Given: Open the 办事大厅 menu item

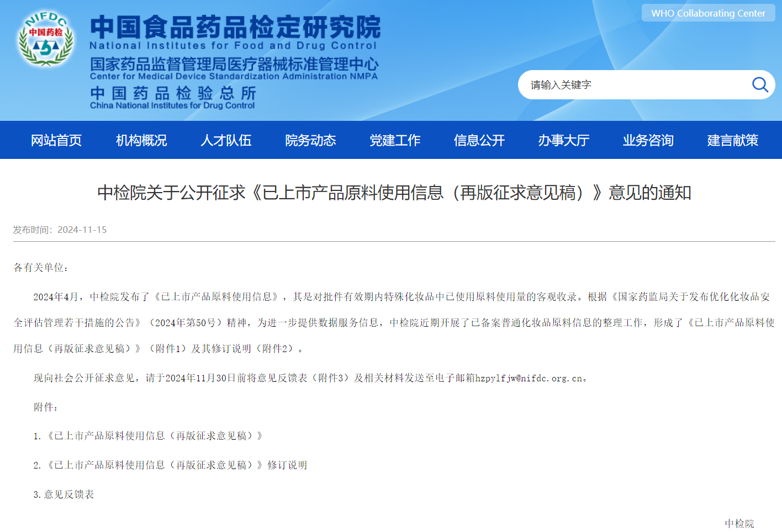Looking at the screenshot, I should 564,140.
